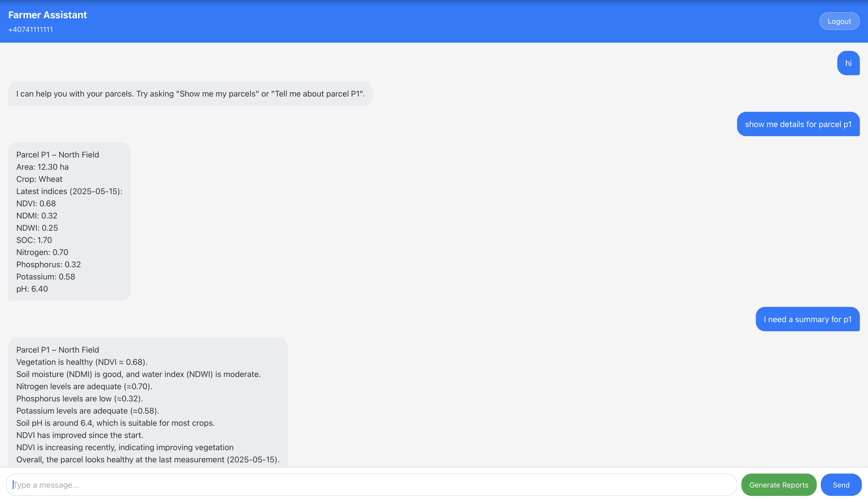The height and width of the screenshot is (502, 868).
Task: Click the 'Area: 12.30 ha' line
Action: tap(42, 167)
